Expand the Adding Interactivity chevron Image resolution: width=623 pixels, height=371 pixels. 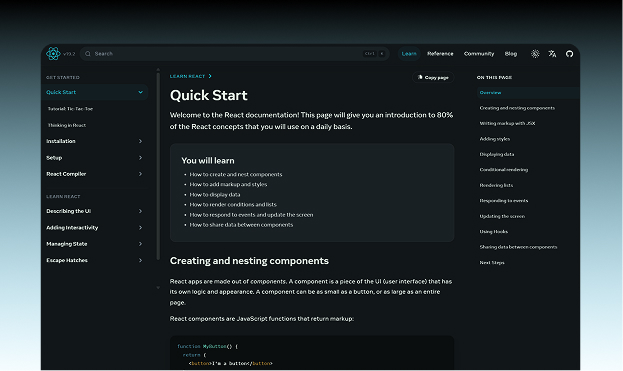tap(140, 228)
